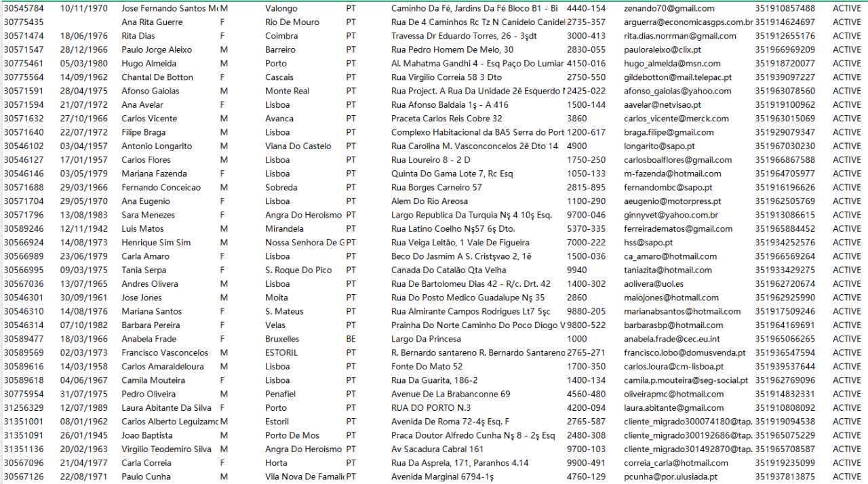Click the phone number 351910857488

(x=785, y=9)
